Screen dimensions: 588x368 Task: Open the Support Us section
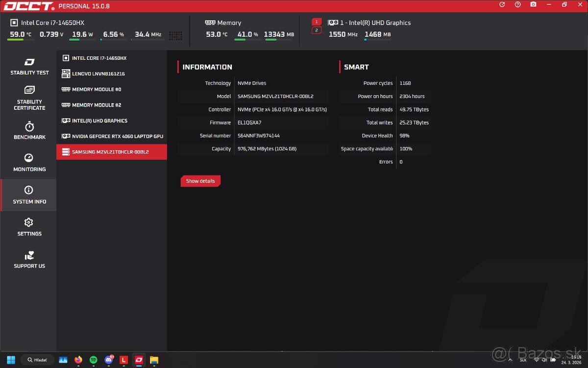click(x=29, y=259)
